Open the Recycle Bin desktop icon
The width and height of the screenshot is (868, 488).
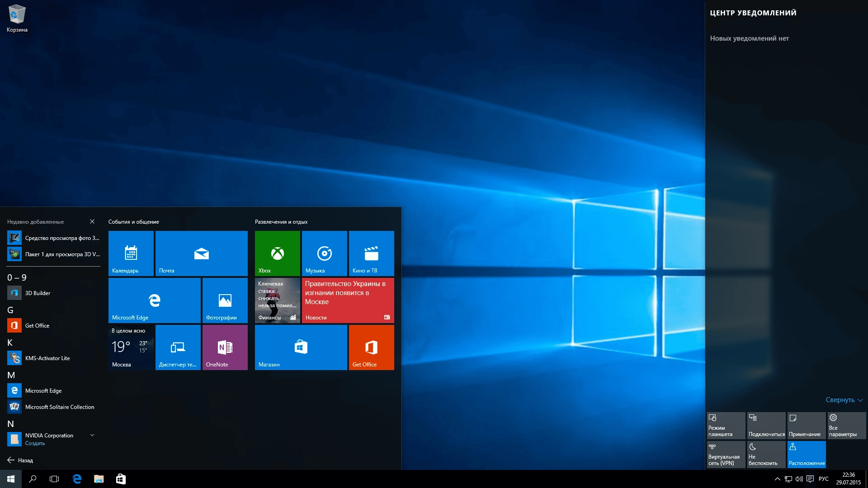17,19
